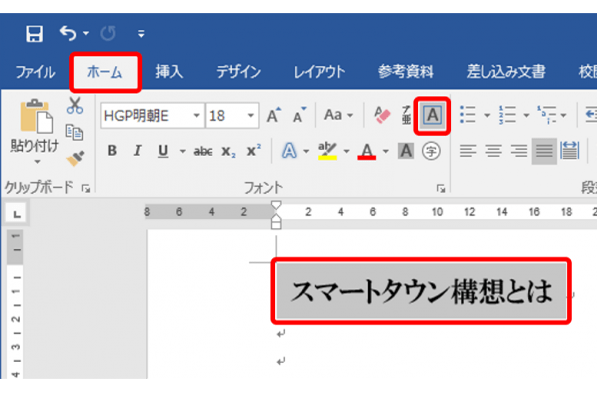
Task: Align text right
Action: pos(519,151)
